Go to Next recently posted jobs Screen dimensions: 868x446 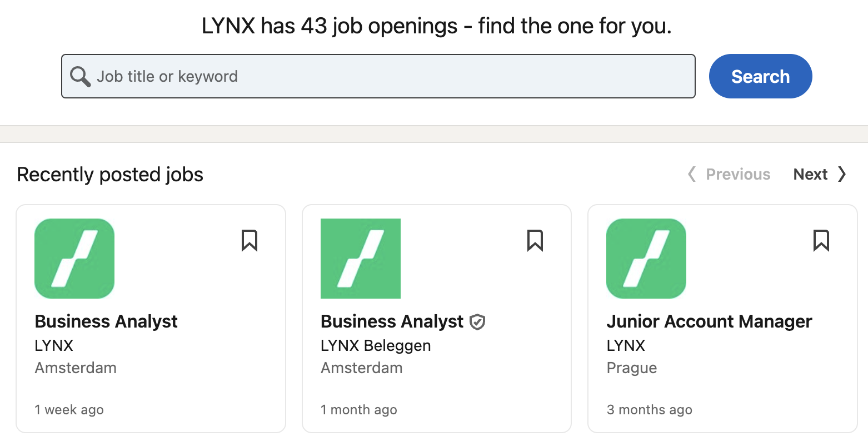(820, 174)
